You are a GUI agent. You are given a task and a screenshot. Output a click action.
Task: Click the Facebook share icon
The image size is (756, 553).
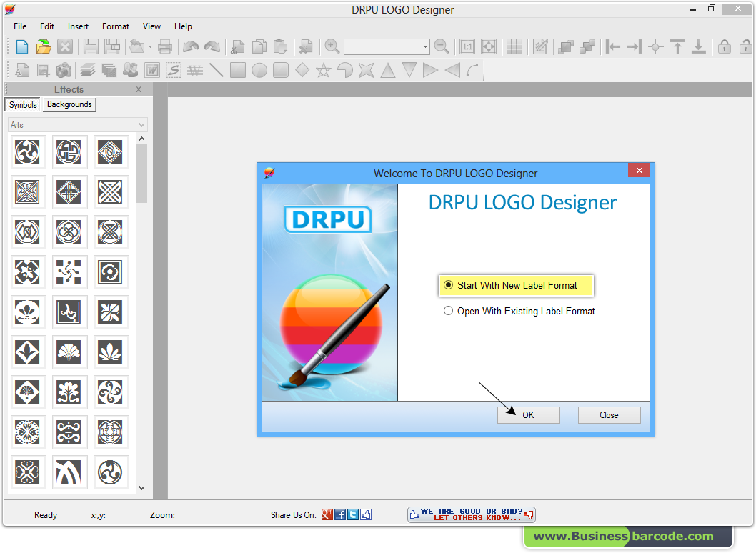(x=339, y=514)
